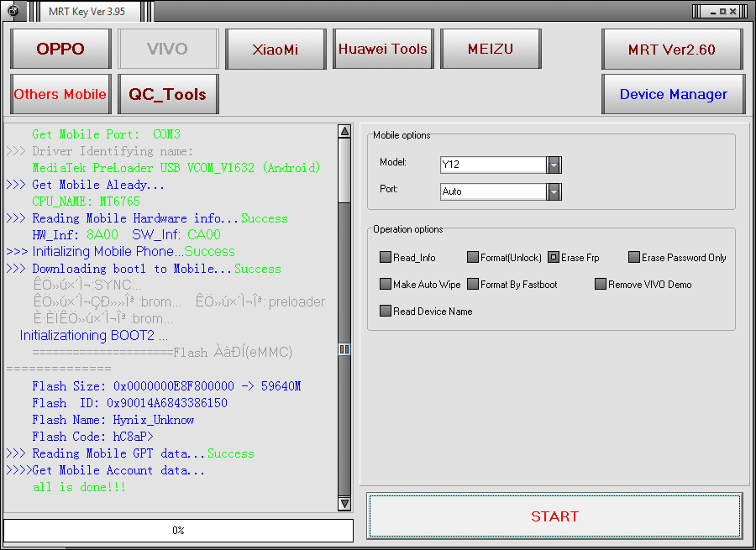The width and height of the screenshot is (756, 550).
Task: Click the 0% progress bar
Action: (178, 530)
